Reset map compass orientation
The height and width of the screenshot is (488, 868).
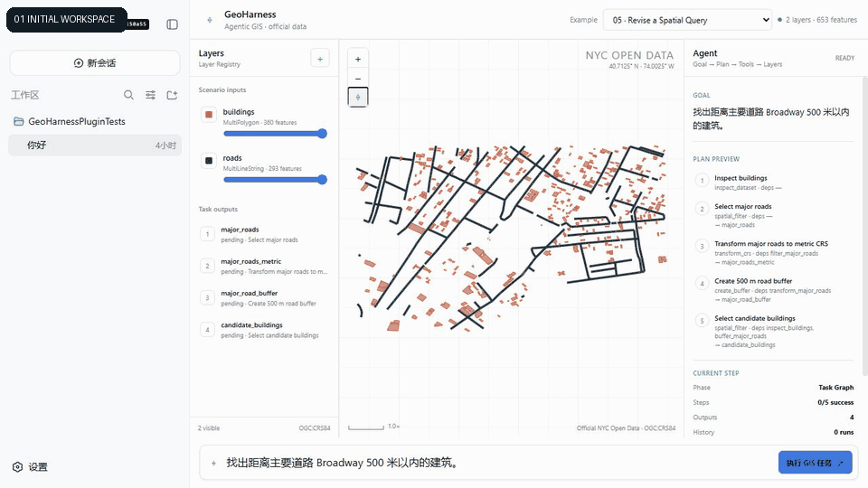(358, 98)
